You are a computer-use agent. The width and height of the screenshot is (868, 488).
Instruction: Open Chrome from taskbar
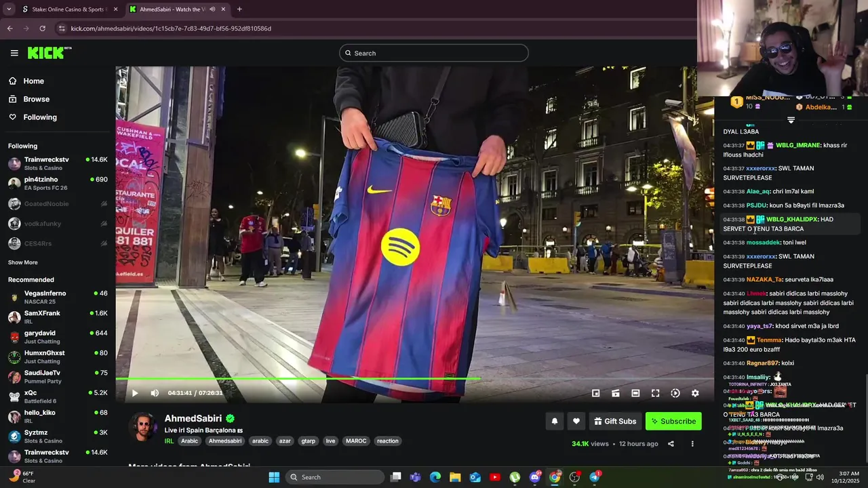coord(555,477)
